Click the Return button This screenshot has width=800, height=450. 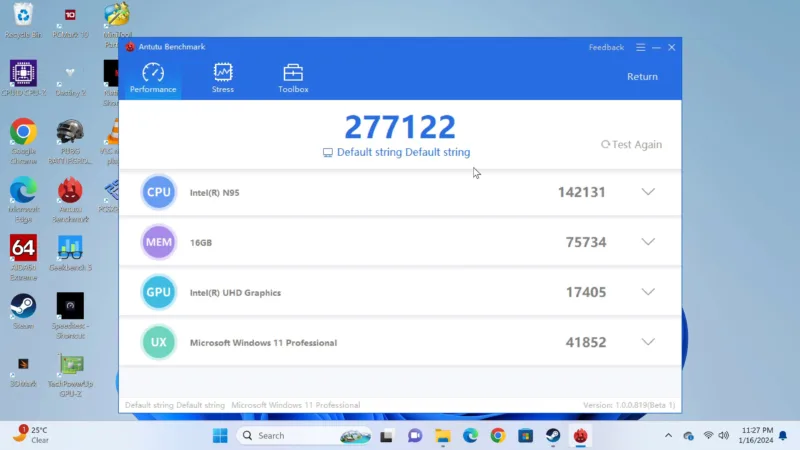point(642,77)
